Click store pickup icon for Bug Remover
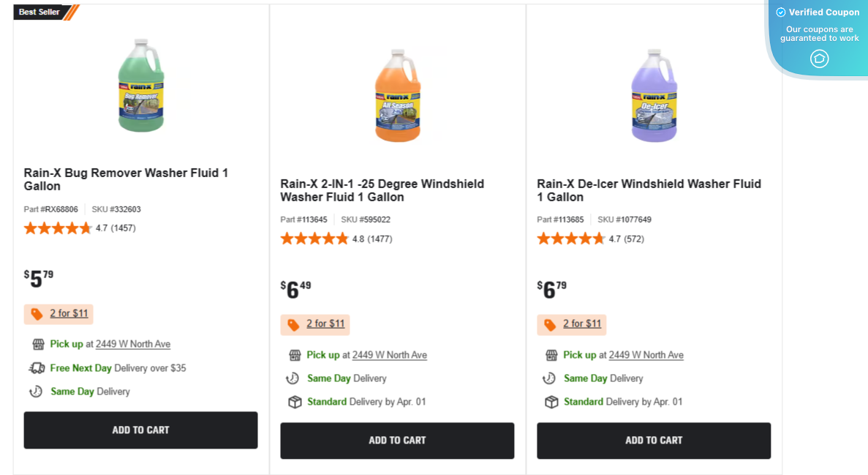This screenshot has width=868, height=475. tap(38, 344)
